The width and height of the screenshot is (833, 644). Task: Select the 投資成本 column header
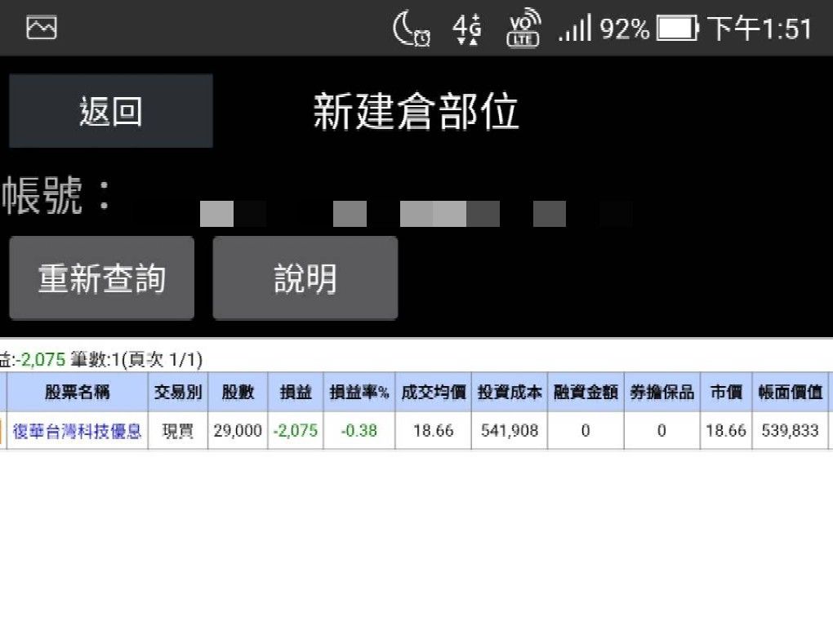509,392
